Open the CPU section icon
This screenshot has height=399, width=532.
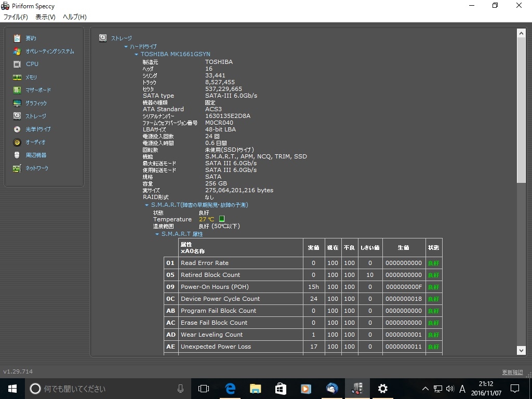tap(17, 64)
